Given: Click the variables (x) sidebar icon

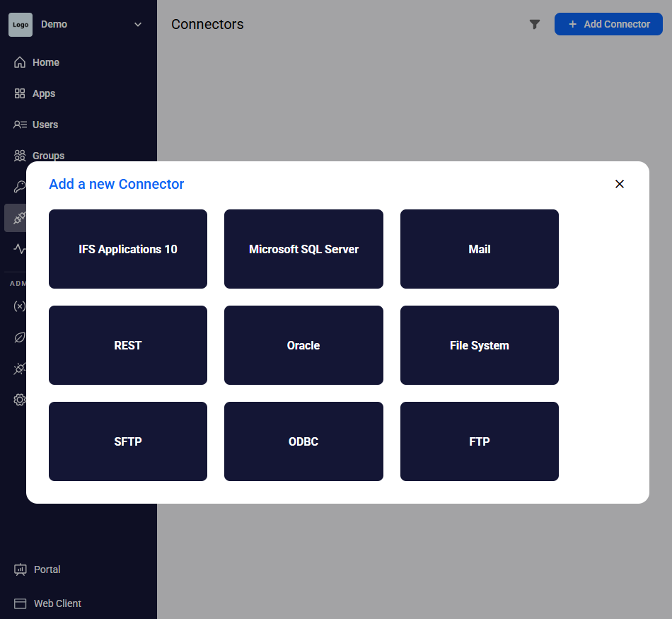Looking at the screenshot, I should tap(20, 306).
